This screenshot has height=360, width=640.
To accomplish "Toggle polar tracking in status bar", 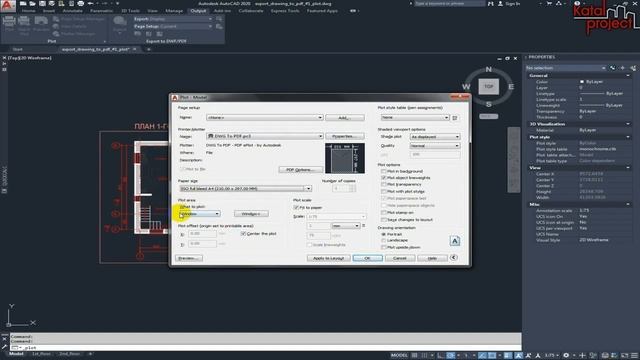I will [451, 356].
